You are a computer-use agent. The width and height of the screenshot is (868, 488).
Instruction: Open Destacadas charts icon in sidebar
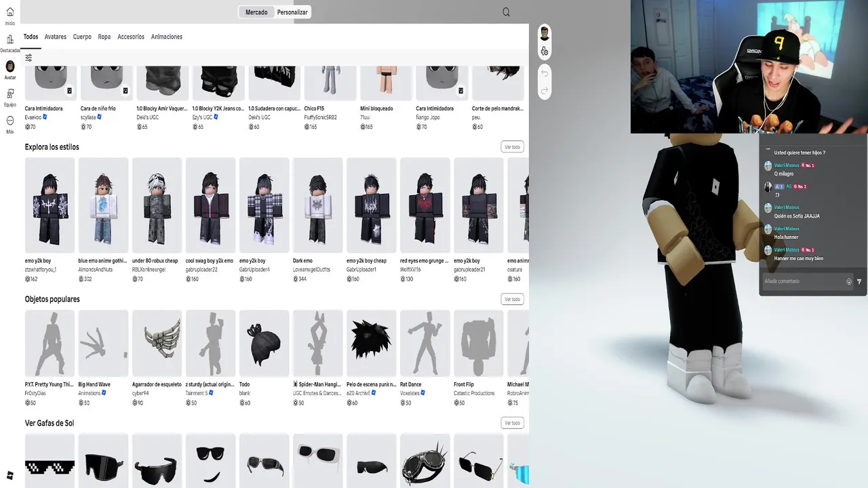9,39
